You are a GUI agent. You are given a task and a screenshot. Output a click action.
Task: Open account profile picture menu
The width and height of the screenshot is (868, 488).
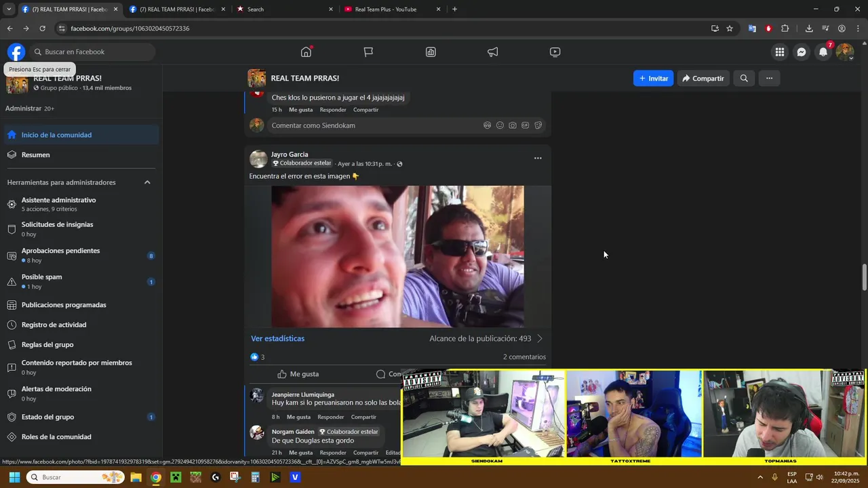845,52
